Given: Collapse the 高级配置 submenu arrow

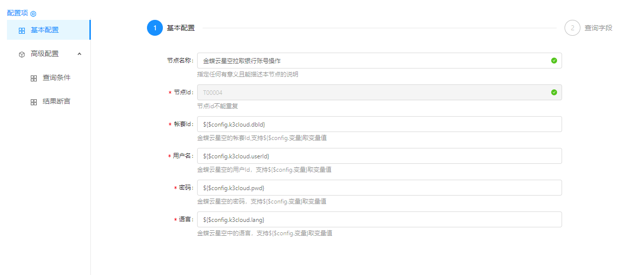Looking at the screenshot, I should coord(79,54).
